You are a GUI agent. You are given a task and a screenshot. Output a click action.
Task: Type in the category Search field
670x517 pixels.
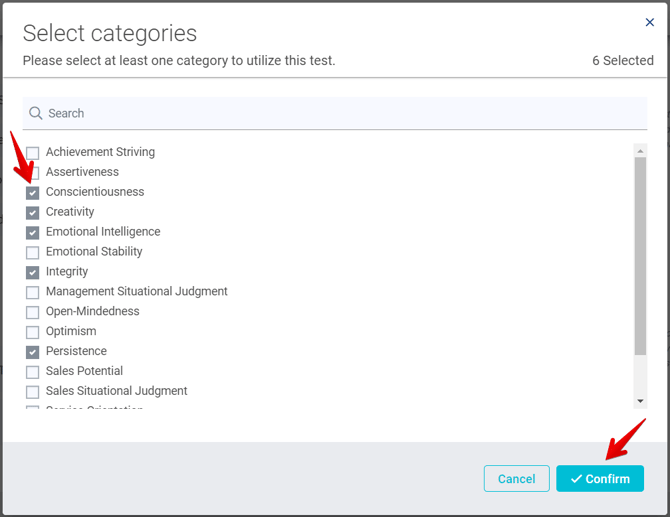point(340,113)
